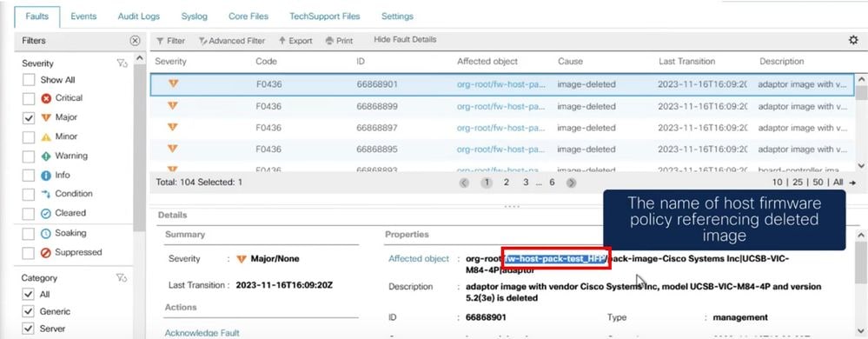The image size is (868, 339).
Task: Select the Faults tab
Action: click(37, 16)
